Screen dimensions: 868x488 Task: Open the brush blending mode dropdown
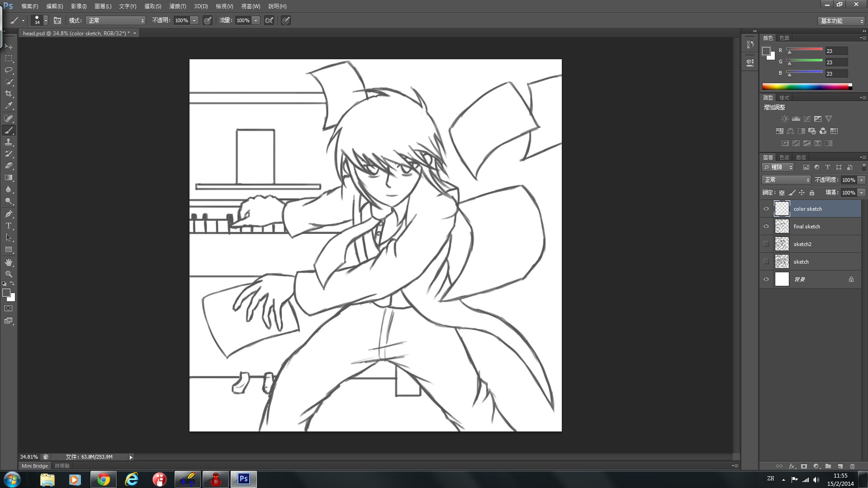116,20
